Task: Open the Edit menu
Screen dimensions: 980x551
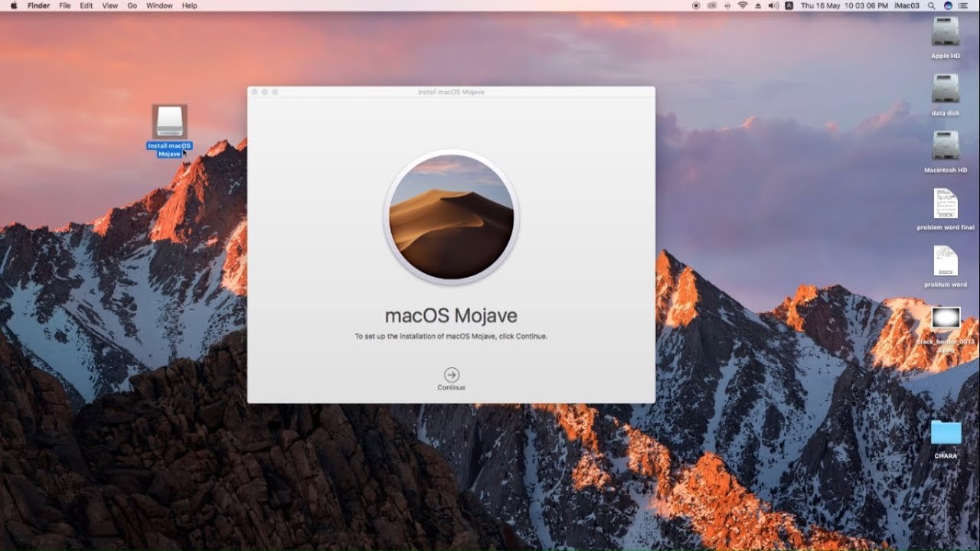Action: (87, 5)
